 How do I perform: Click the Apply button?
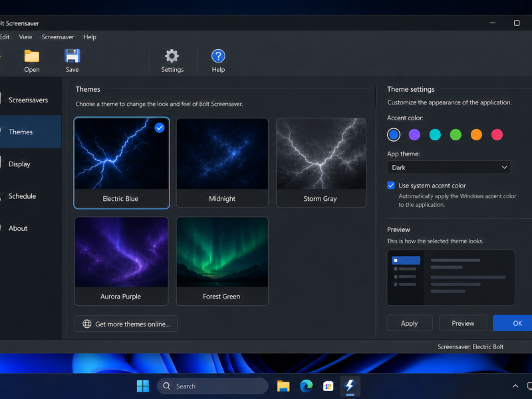410,323
